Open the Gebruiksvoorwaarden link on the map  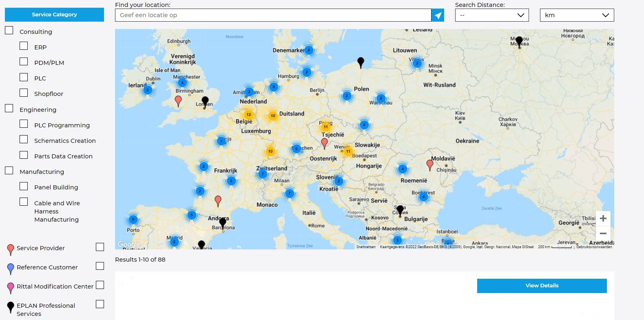[x=594, y=247]
